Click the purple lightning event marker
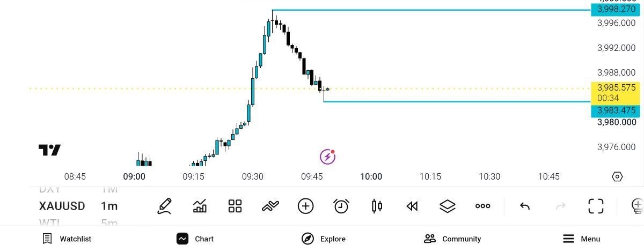644x252 pixels. pyautogui.click(x=327, y=157)
